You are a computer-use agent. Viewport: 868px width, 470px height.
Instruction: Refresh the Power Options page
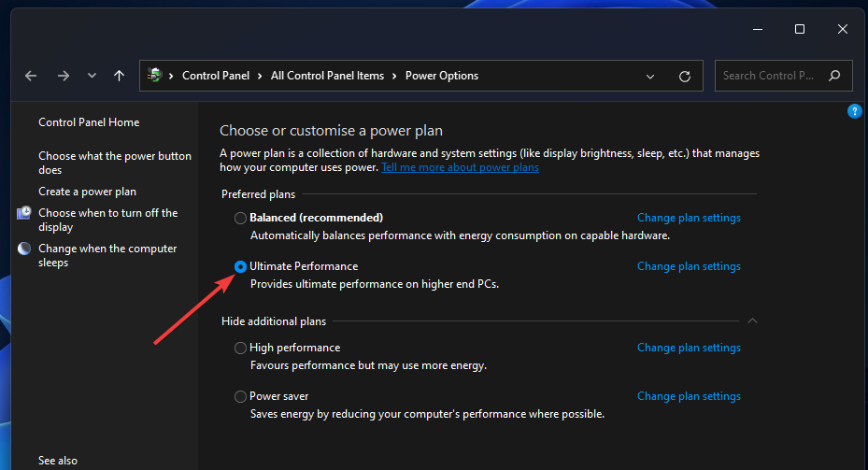[685, 76]
